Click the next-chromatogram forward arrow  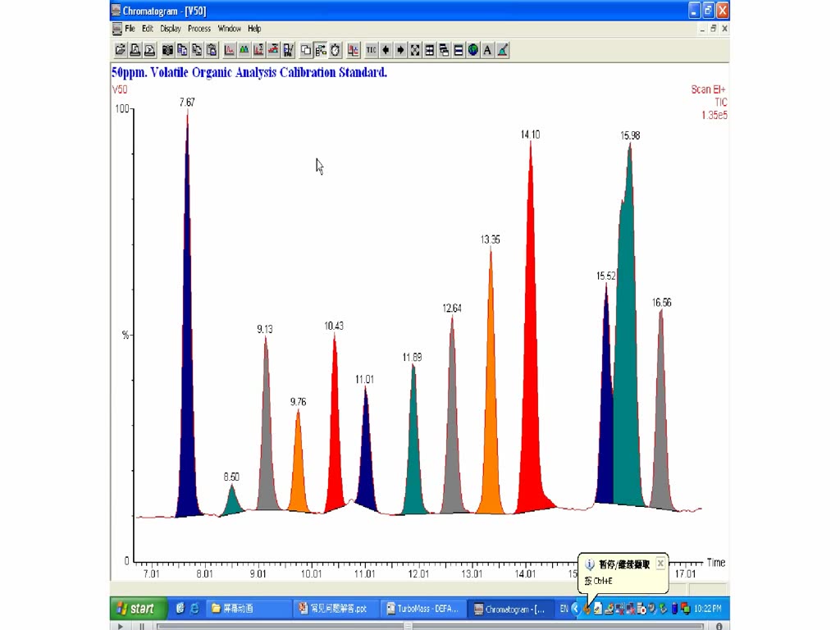(x=399, y=50)
